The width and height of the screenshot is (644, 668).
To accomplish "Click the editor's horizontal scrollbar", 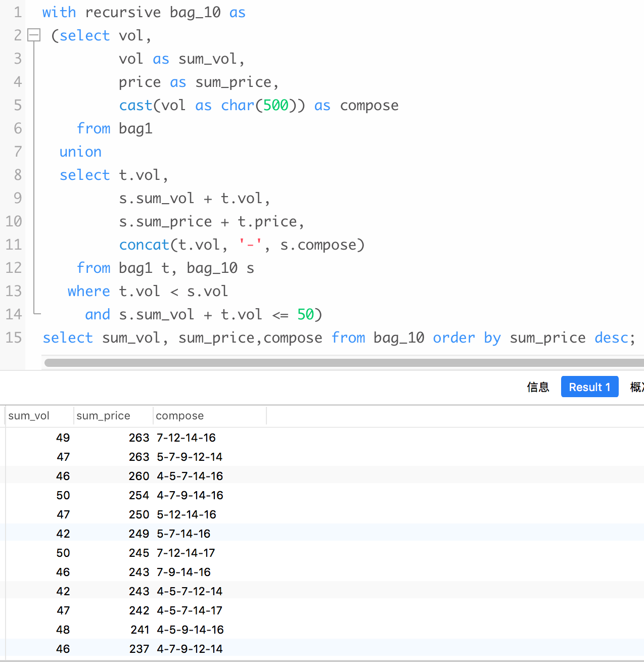I will tap(344, 363).
